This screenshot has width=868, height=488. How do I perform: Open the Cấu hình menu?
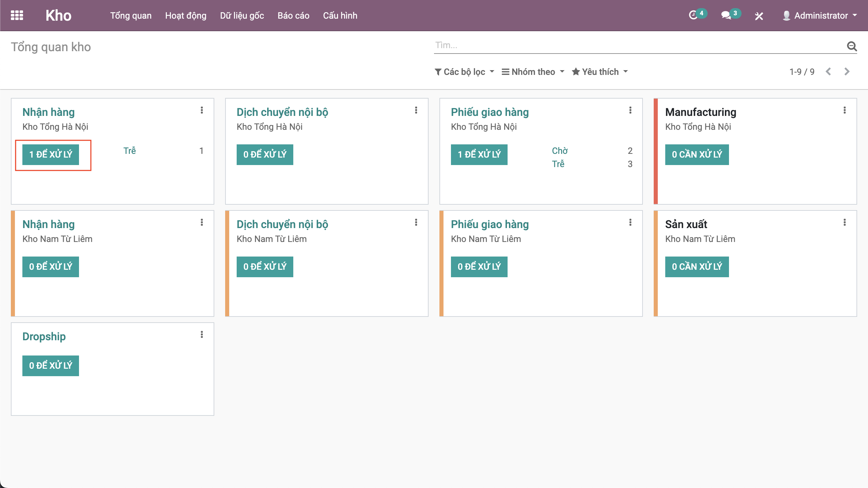pos(340,16)
